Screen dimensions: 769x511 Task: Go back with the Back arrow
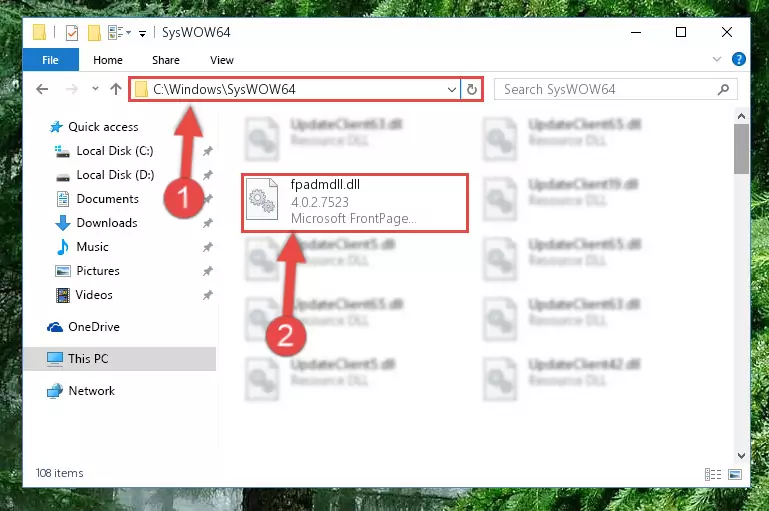click(x=42, y=89)
